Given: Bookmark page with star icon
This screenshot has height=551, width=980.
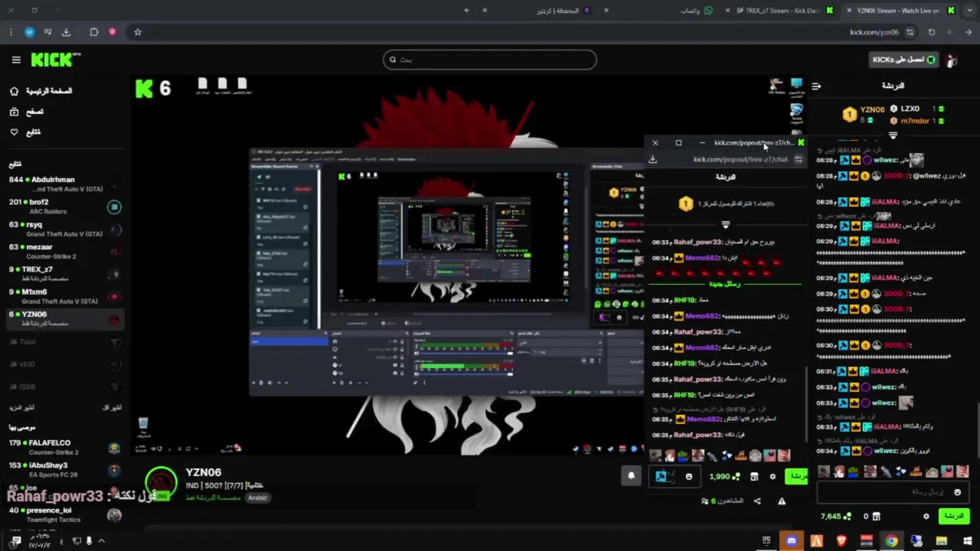Looking at the screenshot, I should [138, 32].
